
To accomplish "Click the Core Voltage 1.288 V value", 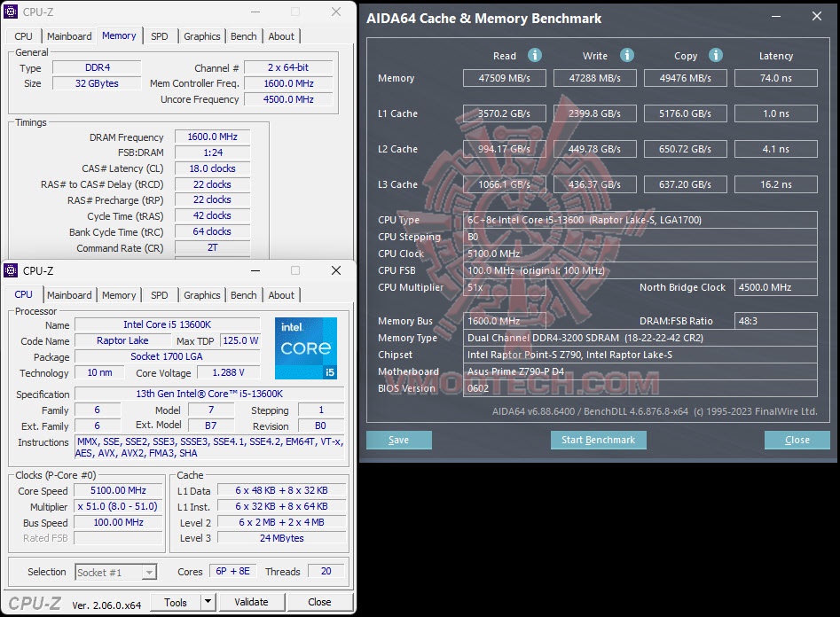I will coord(228,372).
